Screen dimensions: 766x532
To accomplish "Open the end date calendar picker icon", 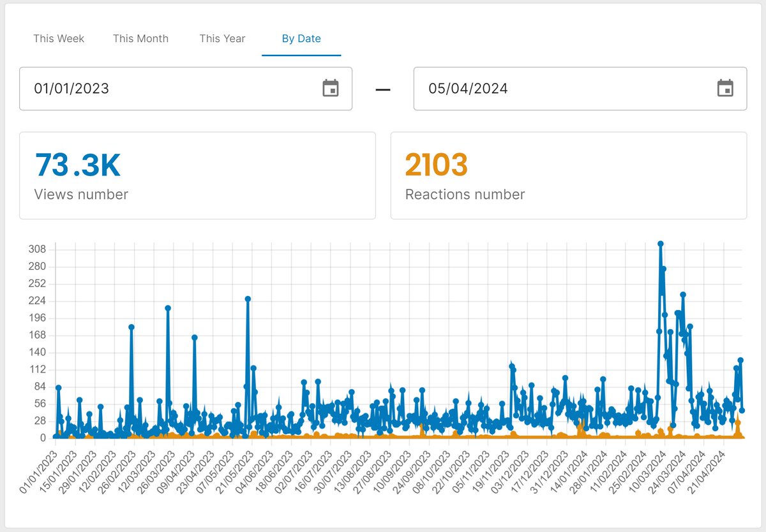I will [725, 88].
